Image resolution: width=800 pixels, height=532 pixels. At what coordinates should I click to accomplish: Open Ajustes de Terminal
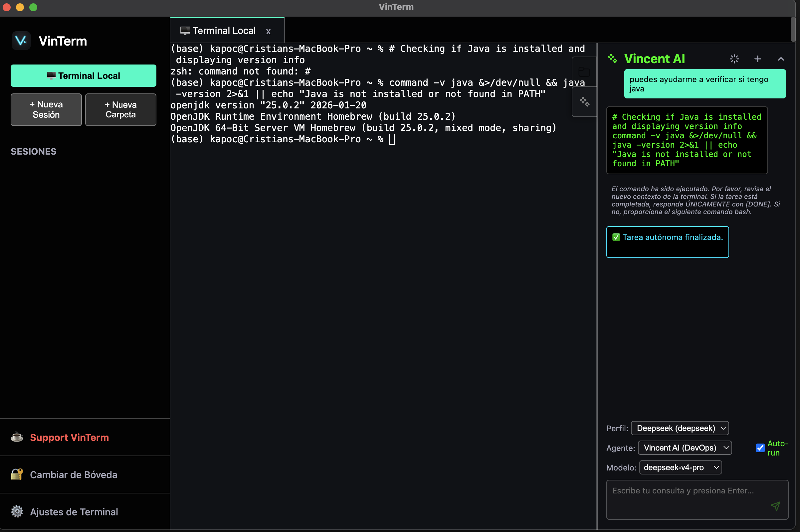74,512
